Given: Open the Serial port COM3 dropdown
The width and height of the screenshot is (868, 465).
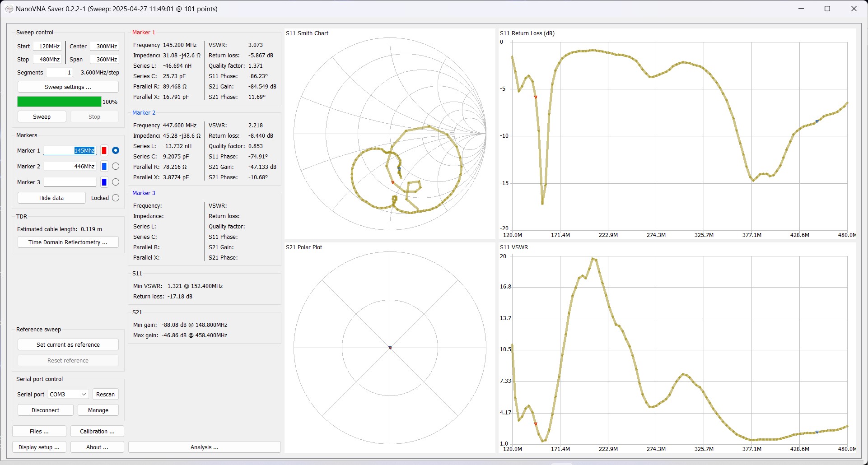Looking at the screenshot, I should [68, 395].
